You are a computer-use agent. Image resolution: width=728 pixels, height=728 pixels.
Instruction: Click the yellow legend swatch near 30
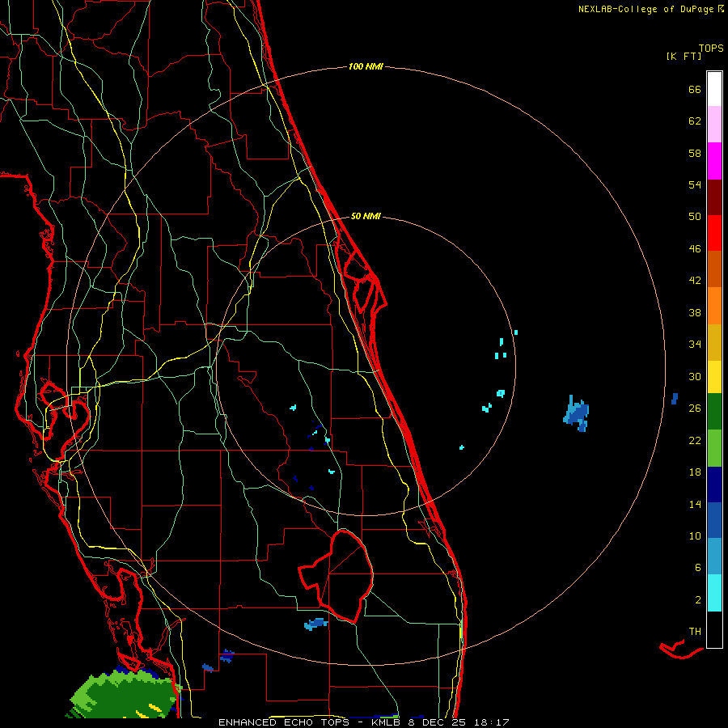pos(714,376)
